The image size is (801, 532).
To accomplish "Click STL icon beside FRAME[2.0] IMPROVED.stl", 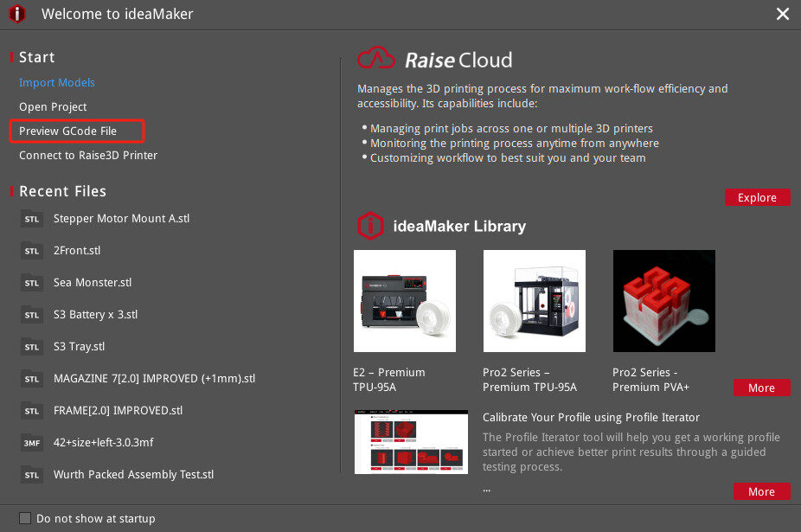I will click(32, 411).
